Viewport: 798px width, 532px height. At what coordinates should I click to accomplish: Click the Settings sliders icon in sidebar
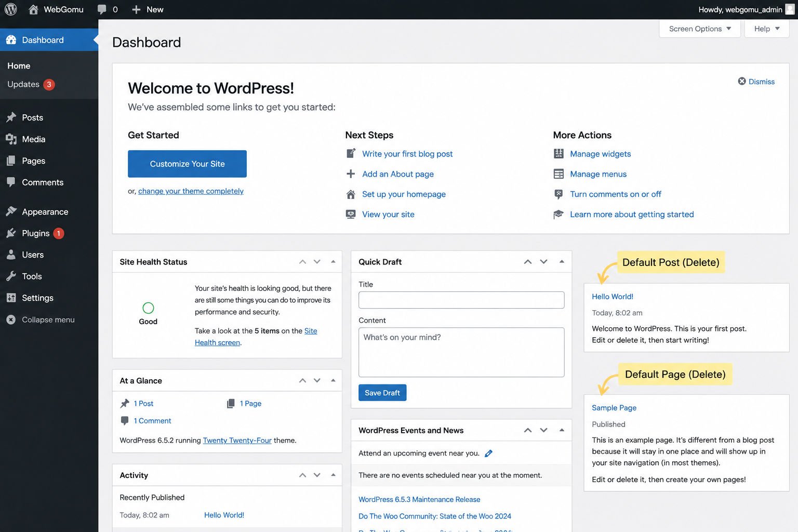point(11,298)
